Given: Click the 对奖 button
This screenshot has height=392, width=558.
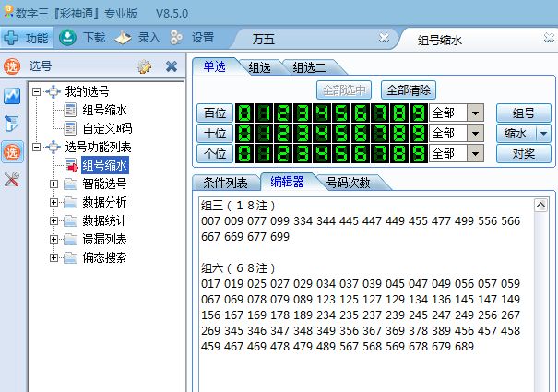Looking at the screenshot, I should pos(524,154).
